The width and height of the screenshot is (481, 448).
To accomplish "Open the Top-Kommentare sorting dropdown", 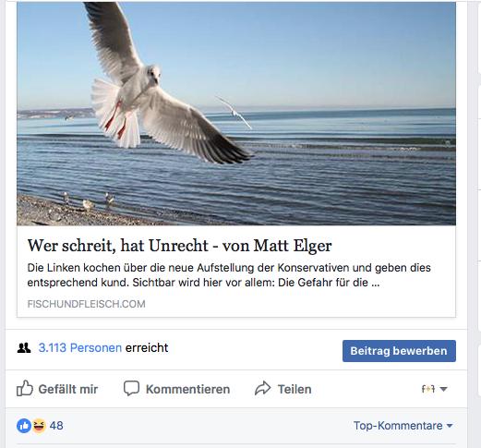I will pyautogui.click(x=403, y=426).
